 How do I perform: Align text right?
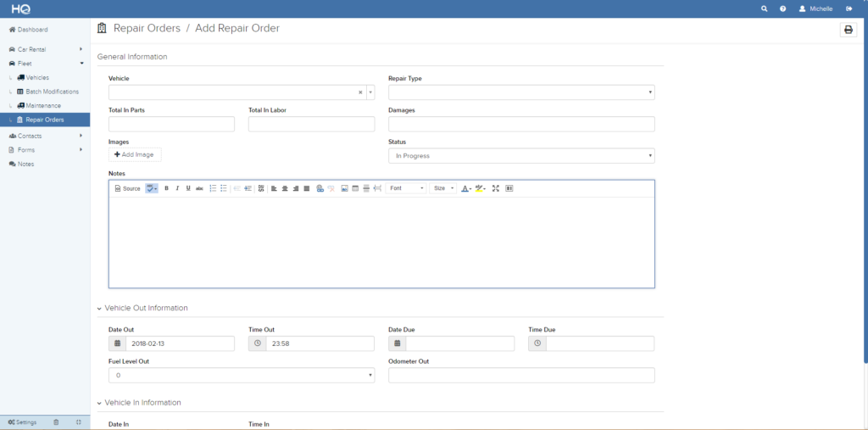click(296, 188)
